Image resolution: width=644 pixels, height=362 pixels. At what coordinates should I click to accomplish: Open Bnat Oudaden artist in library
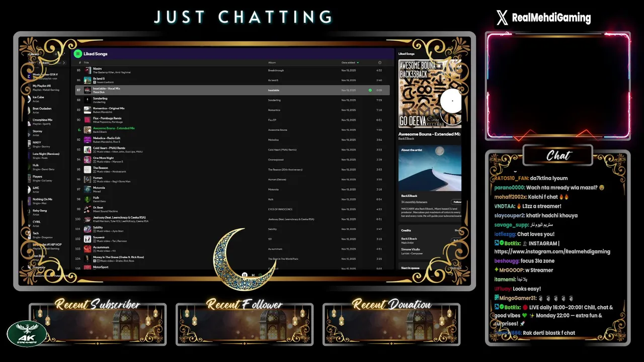[45, 110]
